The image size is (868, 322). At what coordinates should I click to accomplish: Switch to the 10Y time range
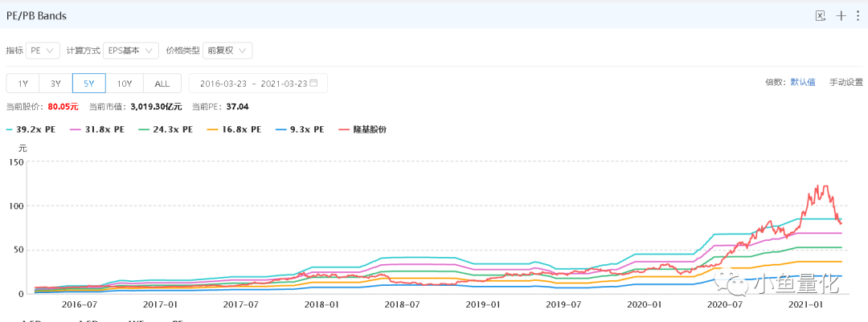point(125,84)
